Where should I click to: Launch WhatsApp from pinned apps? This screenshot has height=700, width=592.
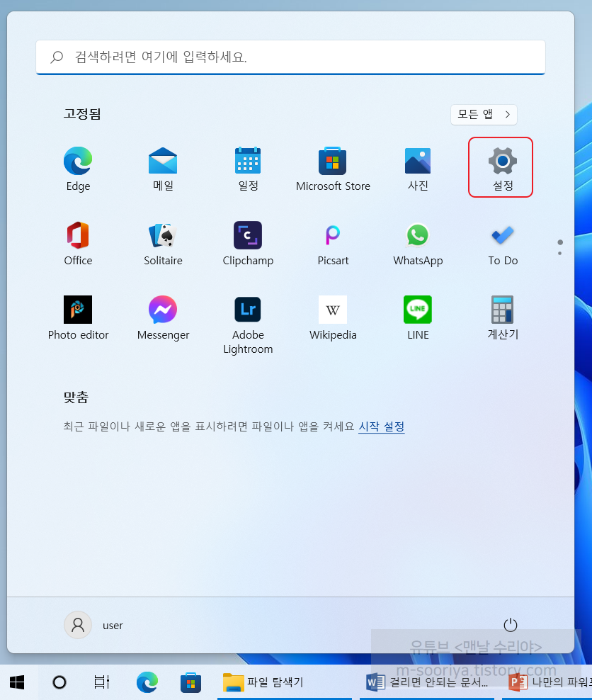click(x=418, y=243)
